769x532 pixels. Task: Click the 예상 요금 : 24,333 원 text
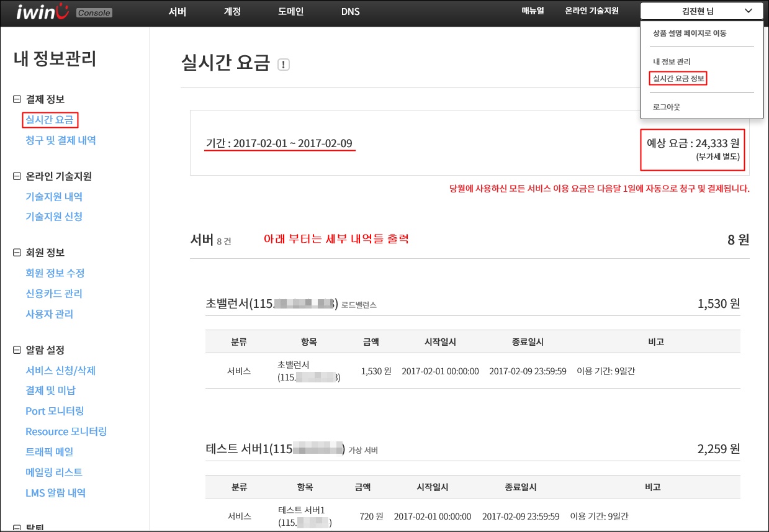pos(693,143)
